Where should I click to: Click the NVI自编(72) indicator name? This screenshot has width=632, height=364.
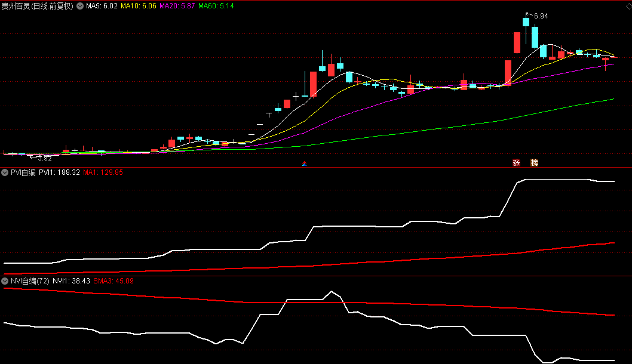tap(30, 281)
